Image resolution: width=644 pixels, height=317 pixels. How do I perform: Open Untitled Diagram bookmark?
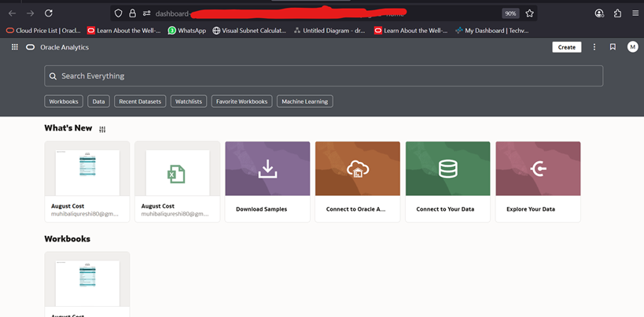coord(329,31)
